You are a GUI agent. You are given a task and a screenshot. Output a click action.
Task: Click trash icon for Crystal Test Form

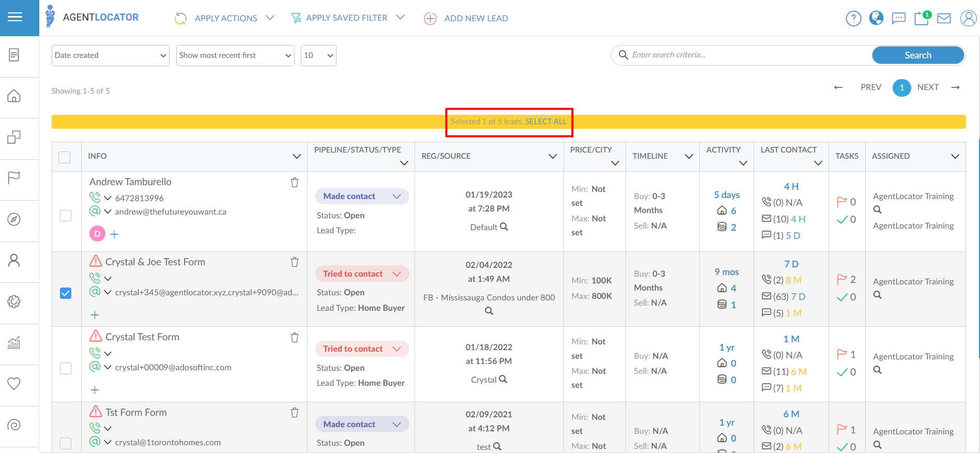click(x=295, y=337)
